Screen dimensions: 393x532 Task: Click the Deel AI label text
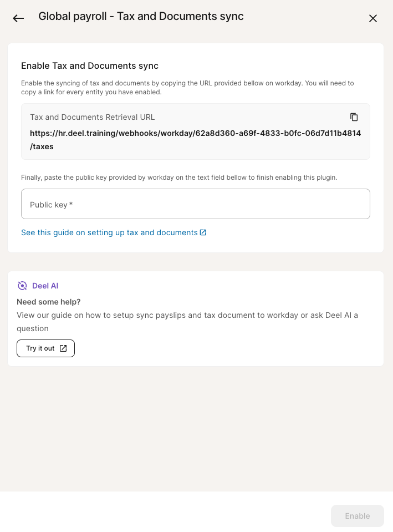pos(45,286)
